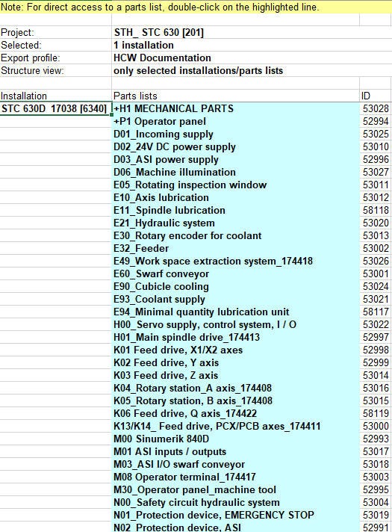392x532 pixels.
Task: Select M03_ASI I/O swarf conveyor row
Action: click(235, 464)
